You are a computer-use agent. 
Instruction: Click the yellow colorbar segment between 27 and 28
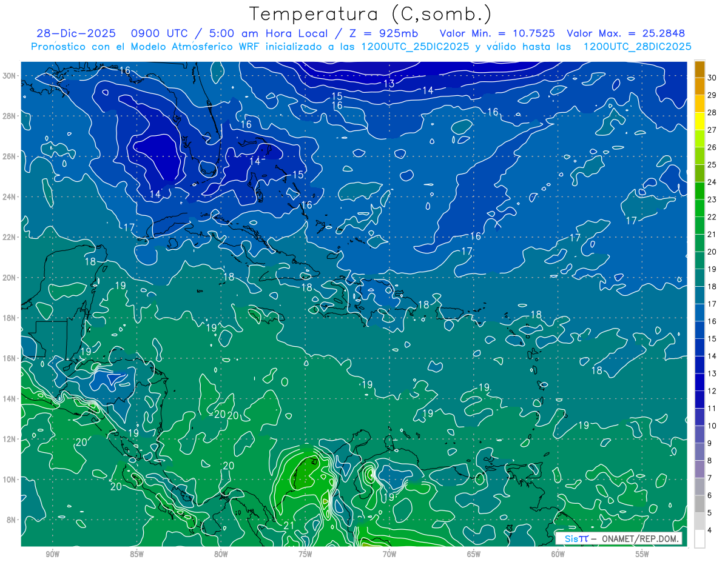(x=700, y=121)
